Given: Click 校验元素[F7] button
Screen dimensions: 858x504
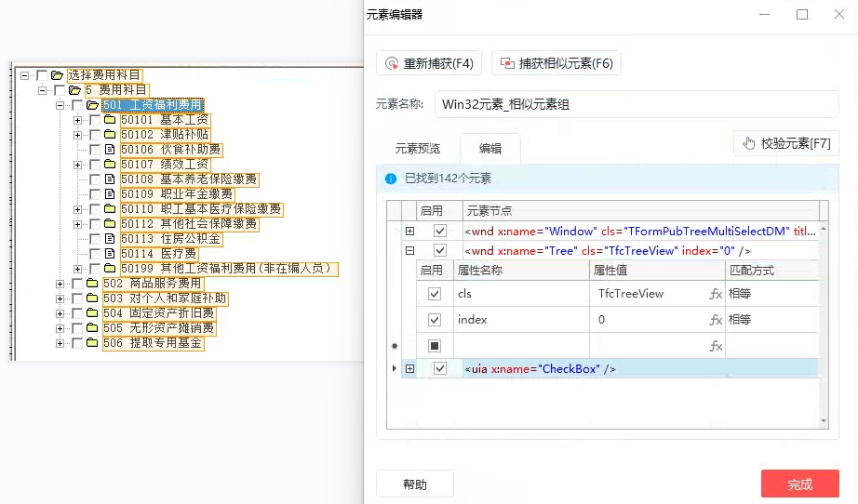Looking at the screenshot, I should (x=786, y=144).
